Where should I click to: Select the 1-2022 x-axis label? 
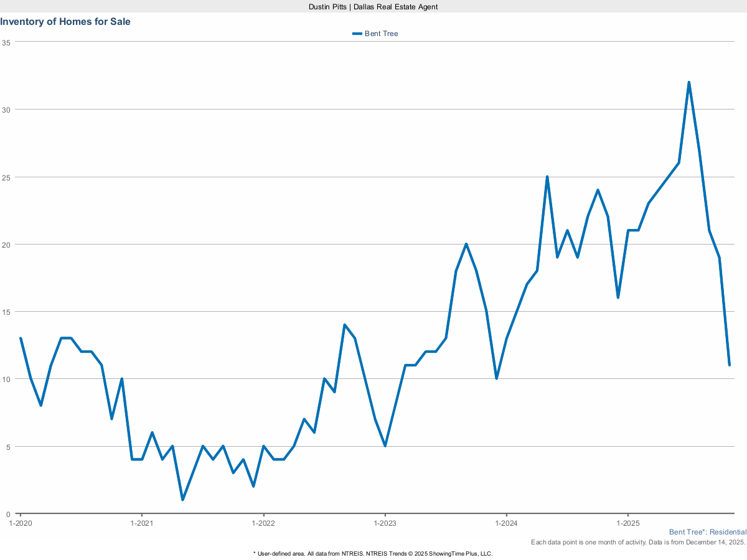tap(263, 523)
